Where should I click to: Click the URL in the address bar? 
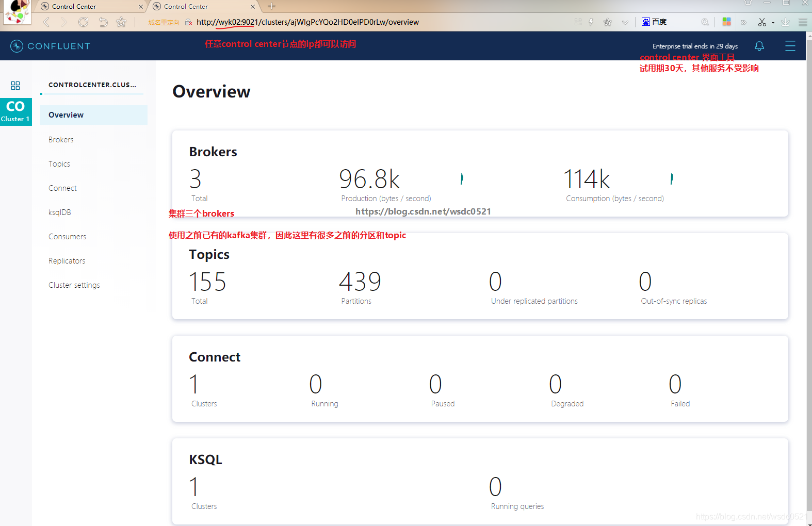(307, 22)
